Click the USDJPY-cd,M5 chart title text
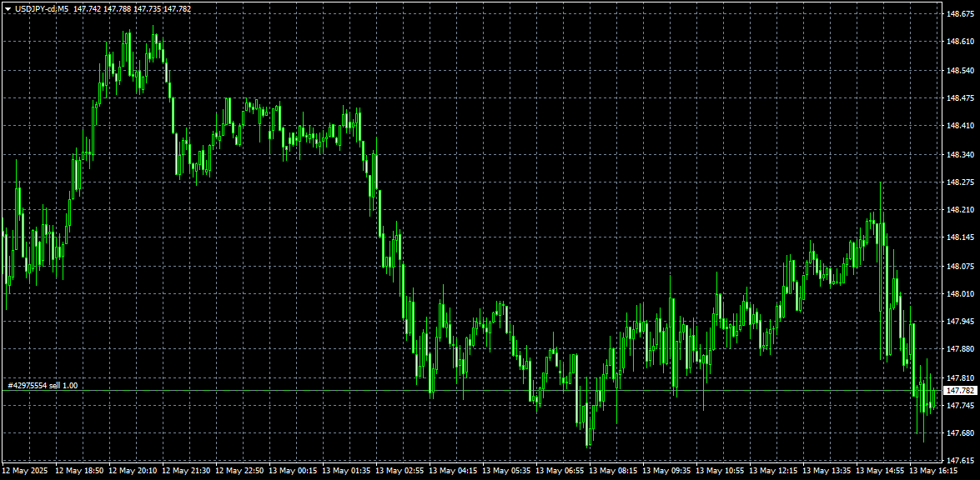 click(x=41, y=9)
